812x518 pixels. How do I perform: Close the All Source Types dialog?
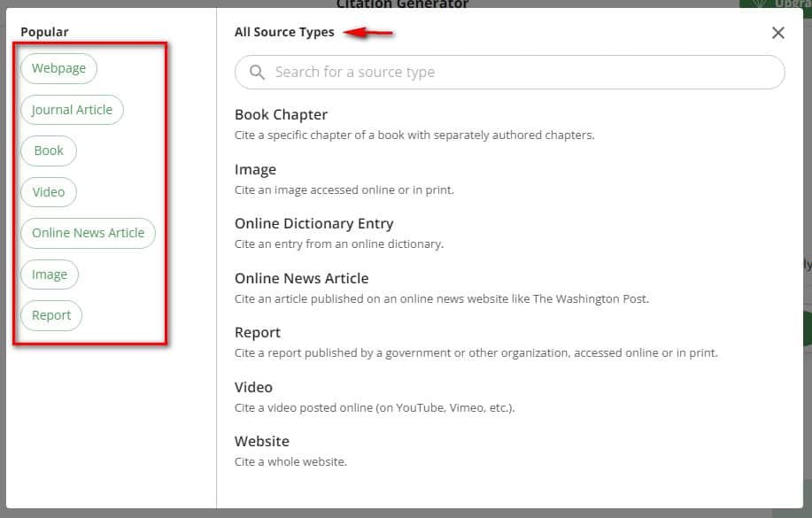777,32
